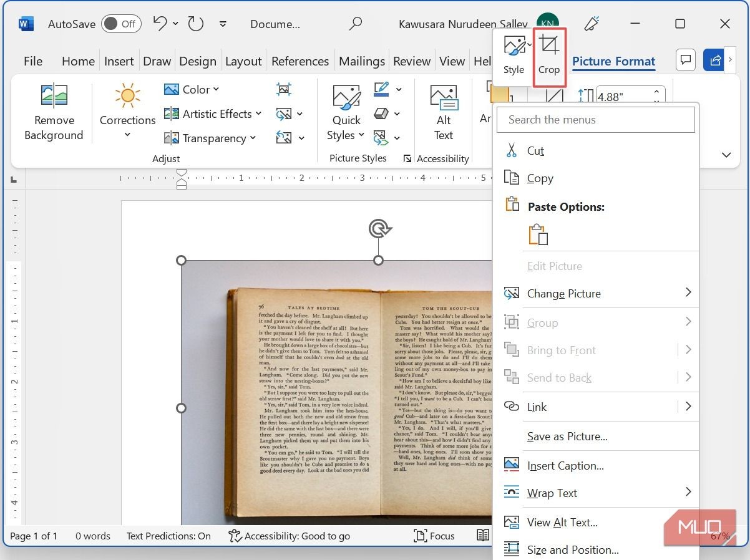Open Style in the mini toolbar
The height and width of the screenshot is (560, 750).
click(x=514, y=56)
